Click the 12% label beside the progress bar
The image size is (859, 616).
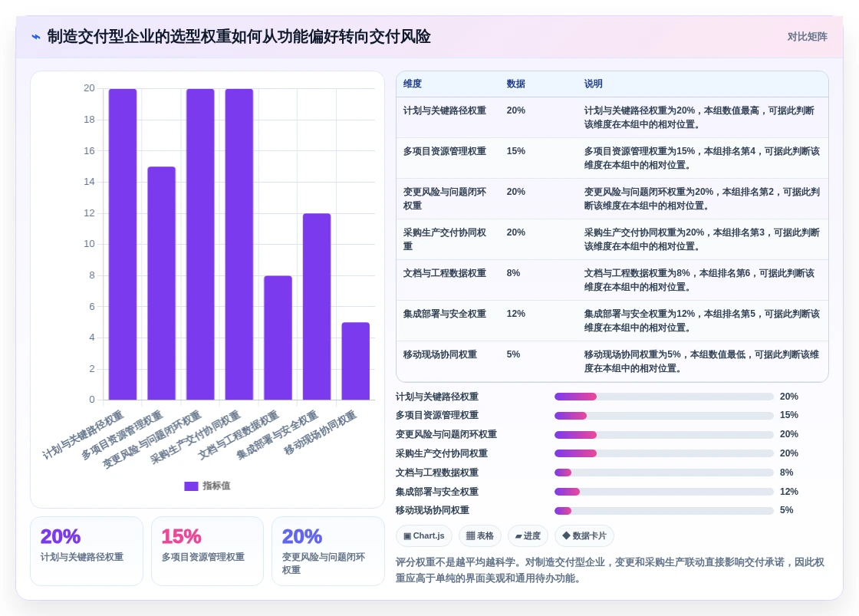pyautogui.click(x=789, y=492)
